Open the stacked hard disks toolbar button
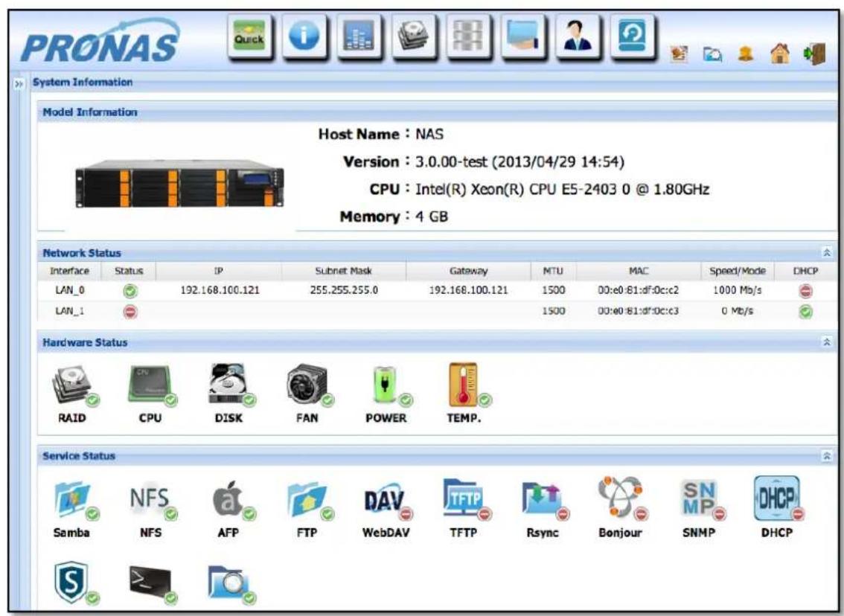Viewport: 844px width, 616px height. click(x=414, y=36)
